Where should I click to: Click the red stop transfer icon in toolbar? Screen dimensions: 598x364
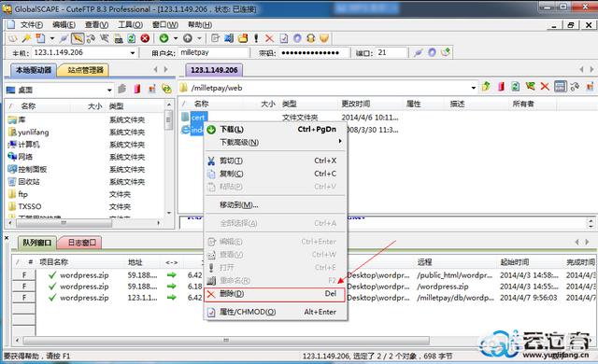click(x=145, y=38)
